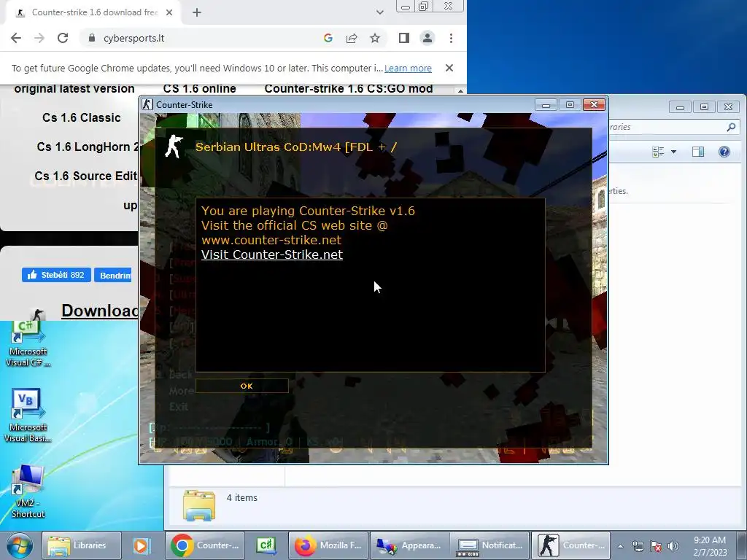Reload the cybersports.lt page
This screenshot has height=560, width=747.
[x=63, y=38]
